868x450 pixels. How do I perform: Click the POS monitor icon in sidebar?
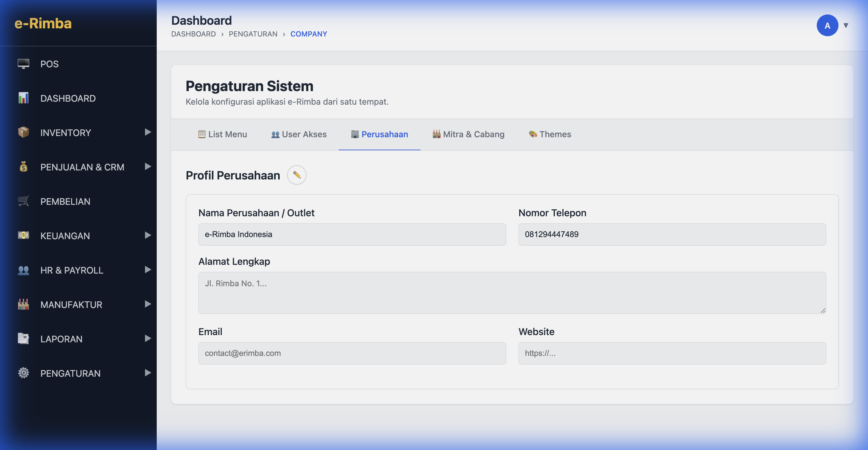(23, 64)
